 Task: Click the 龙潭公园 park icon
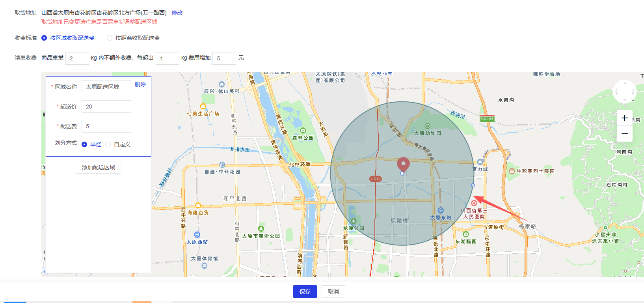(354, 221)
